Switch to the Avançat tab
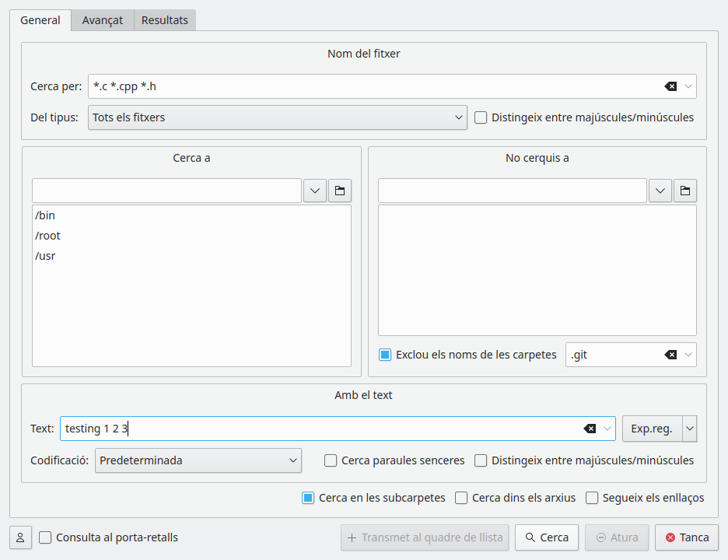Image resolution: width=728 pixels, height=560 pixels. pos(103,20)
